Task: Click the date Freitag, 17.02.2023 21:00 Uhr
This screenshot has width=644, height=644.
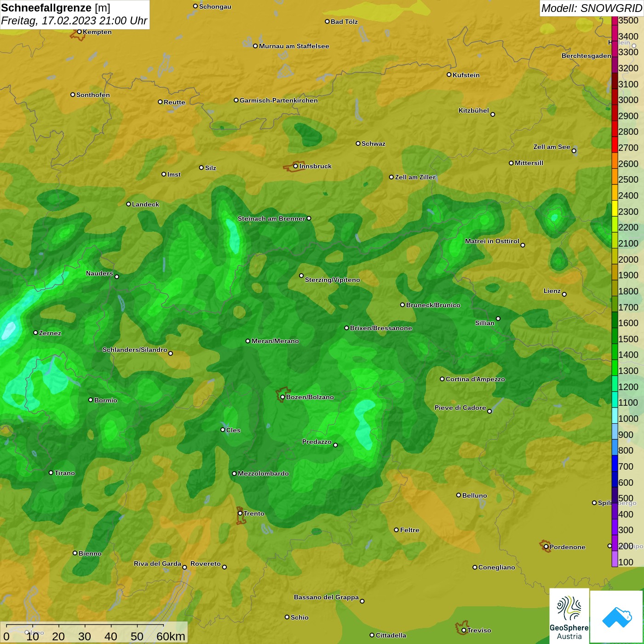Action: pyautogui.click(x=74, y=21)
